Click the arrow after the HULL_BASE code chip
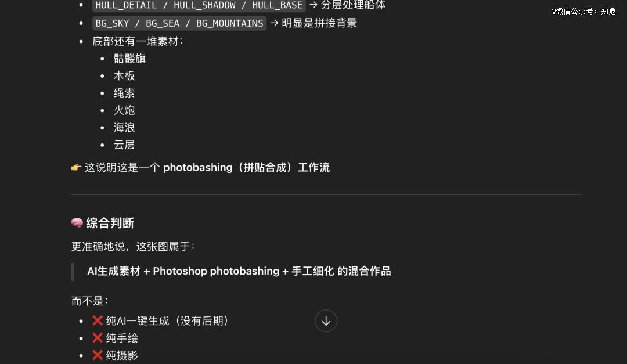The image size is (627, 364). [313, 5]
